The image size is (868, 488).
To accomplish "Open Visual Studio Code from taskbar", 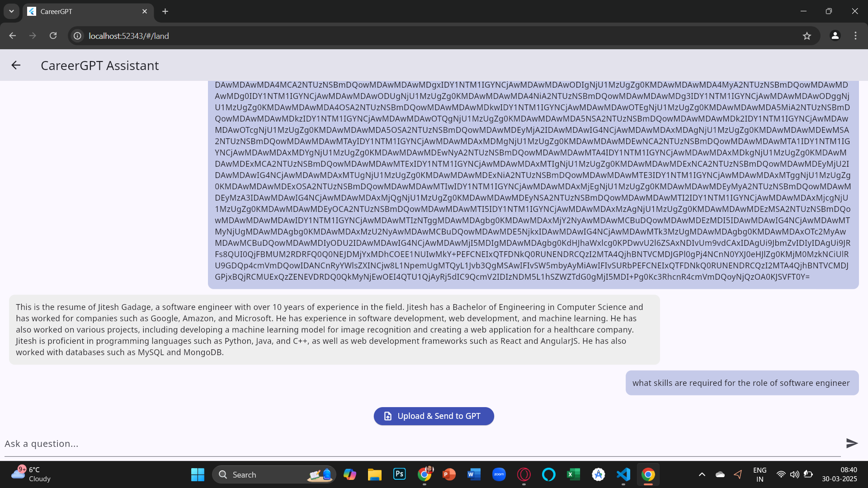I will [623, 474].
